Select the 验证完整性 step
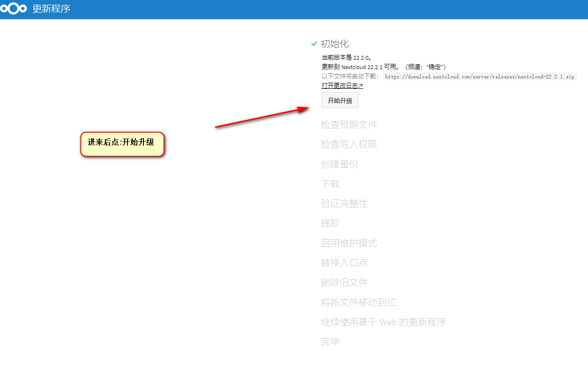 pos(344,203)
